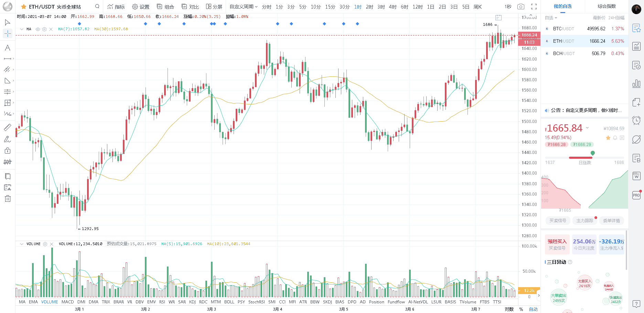Click the 公告 announcement text
Screen dimensions: 644x313
click(x=586, y=110)
